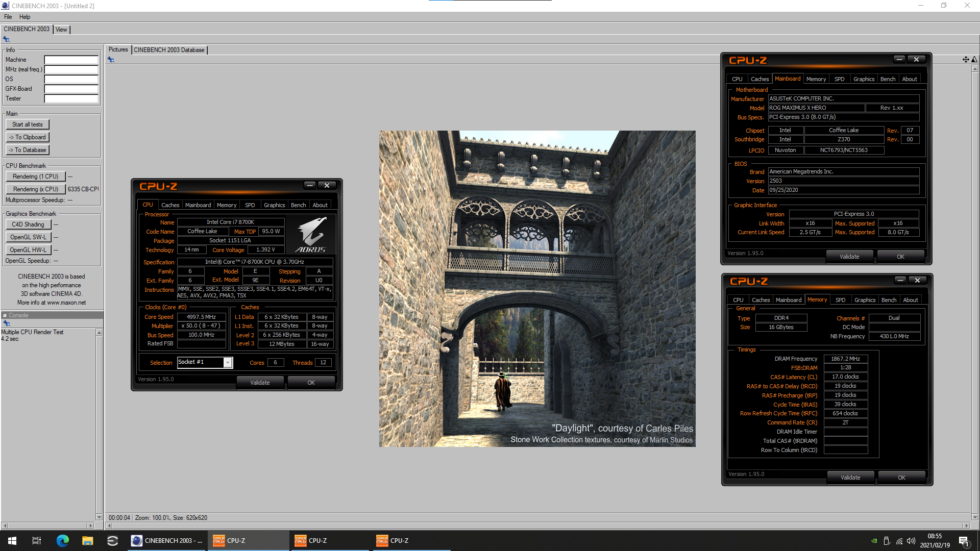Start the OpenGL HW-L test
The width and height of the screenshot is (980, 551).
click(x=28, y=250)
